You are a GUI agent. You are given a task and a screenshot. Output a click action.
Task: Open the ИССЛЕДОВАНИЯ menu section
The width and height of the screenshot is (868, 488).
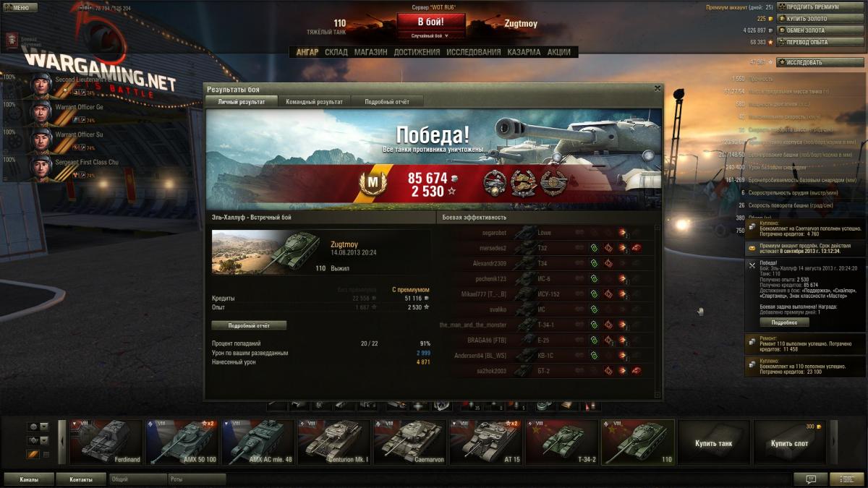click(474, 52)
